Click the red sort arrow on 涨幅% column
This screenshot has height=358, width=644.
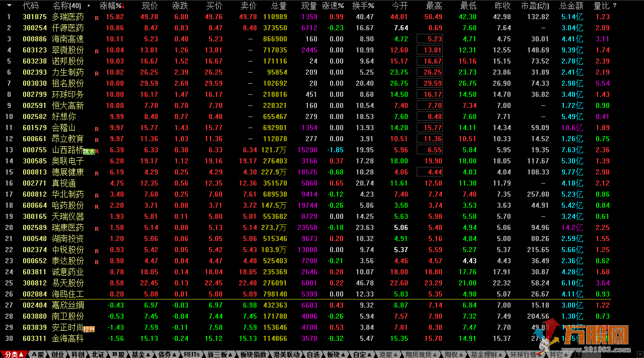click(123, 6)
